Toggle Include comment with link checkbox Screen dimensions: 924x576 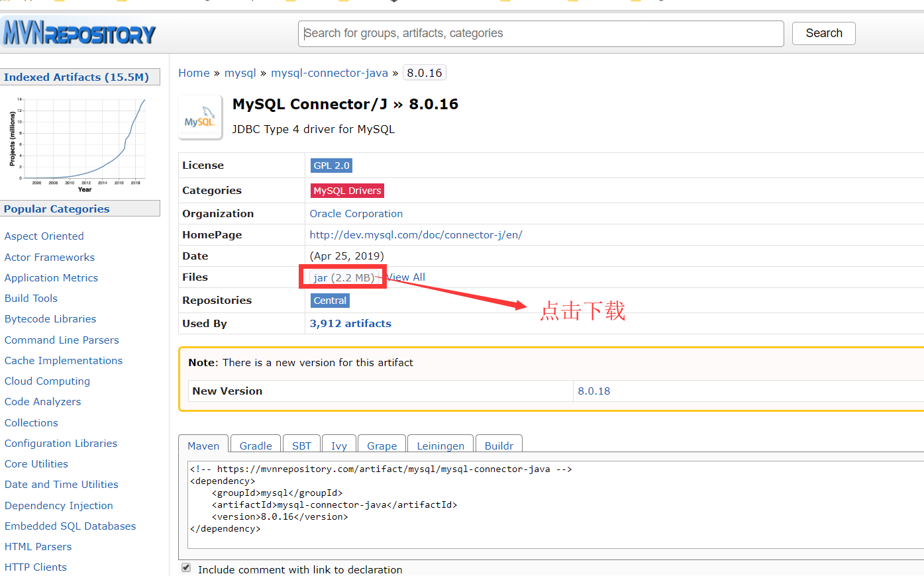click(186, 567)
